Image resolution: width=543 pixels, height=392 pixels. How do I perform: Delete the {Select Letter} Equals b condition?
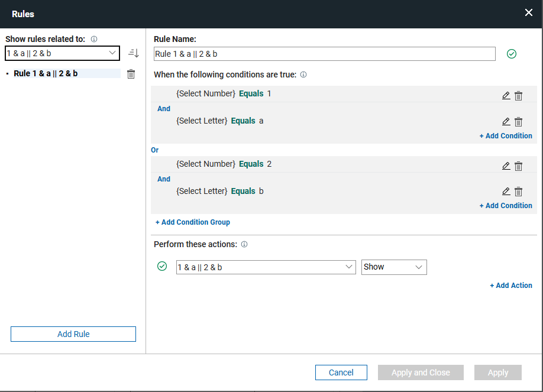click(x=518, y=191)
